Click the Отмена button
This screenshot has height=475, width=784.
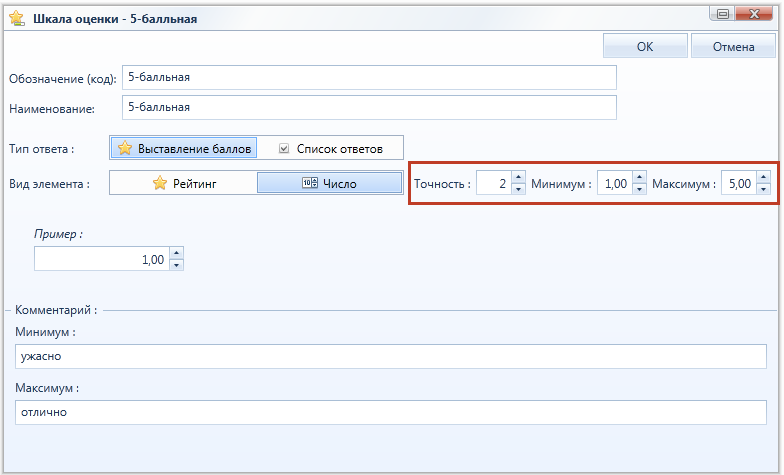point(734,46)
